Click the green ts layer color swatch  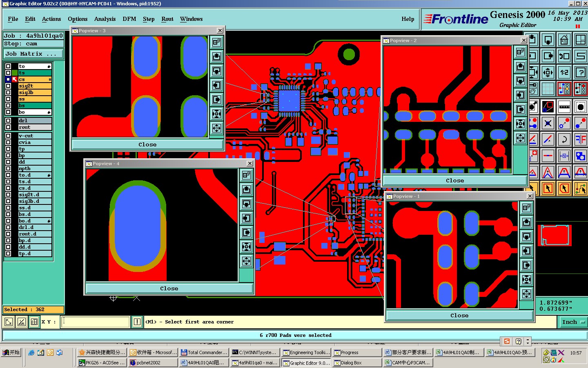tap(15, 73)
